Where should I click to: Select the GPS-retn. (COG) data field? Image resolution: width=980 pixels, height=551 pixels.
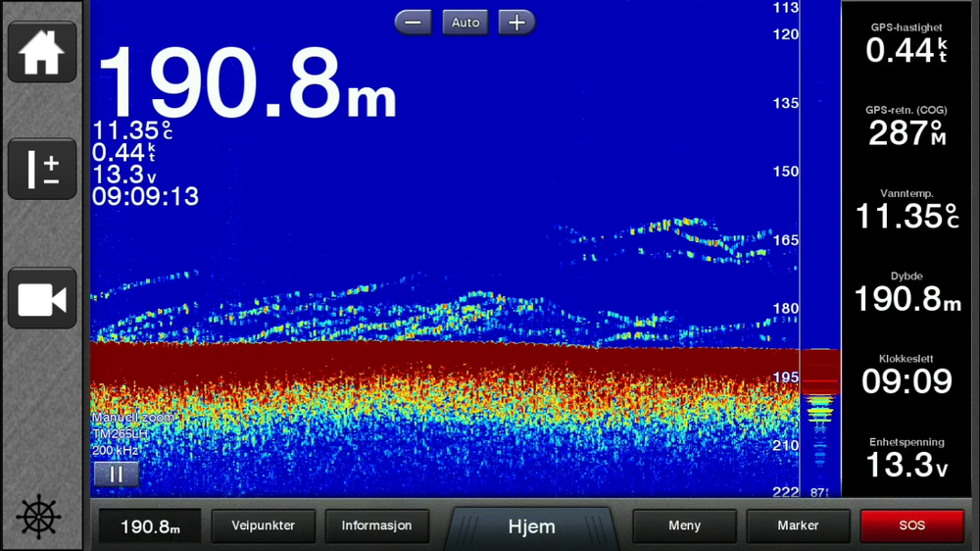tap(906, 126)
